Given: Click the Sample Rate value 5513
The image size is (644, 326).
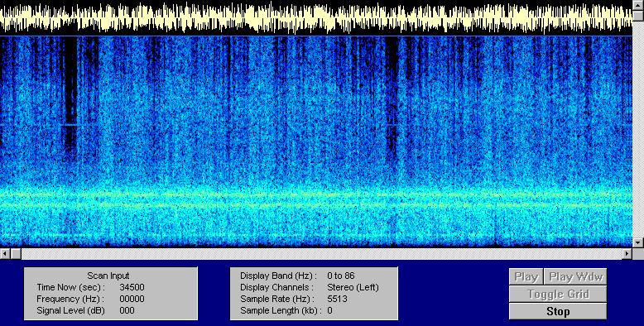Looking at the screenshot, I should (x=337, y=299).
